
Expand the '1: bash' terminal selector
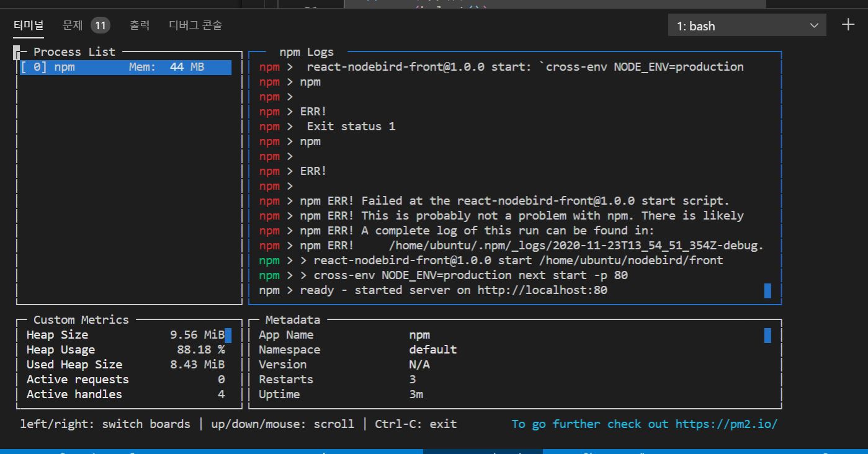pyautogui.click(x=747, y=26)
